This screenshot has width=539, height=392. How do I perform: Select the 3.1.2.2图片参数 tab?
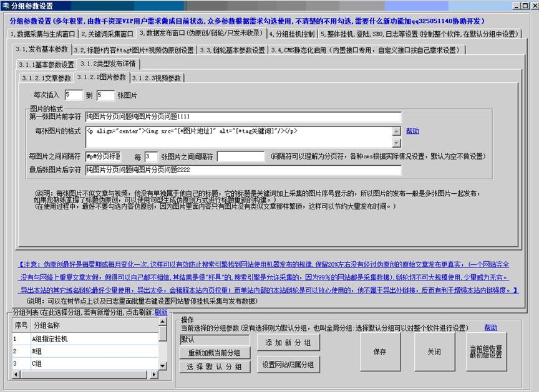tap(102, 77)
